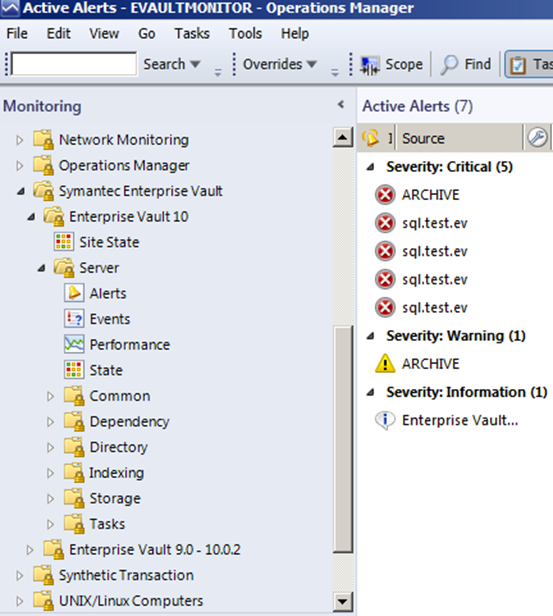Open the Events view icon

pyautogui.click(x=74, y=319)
